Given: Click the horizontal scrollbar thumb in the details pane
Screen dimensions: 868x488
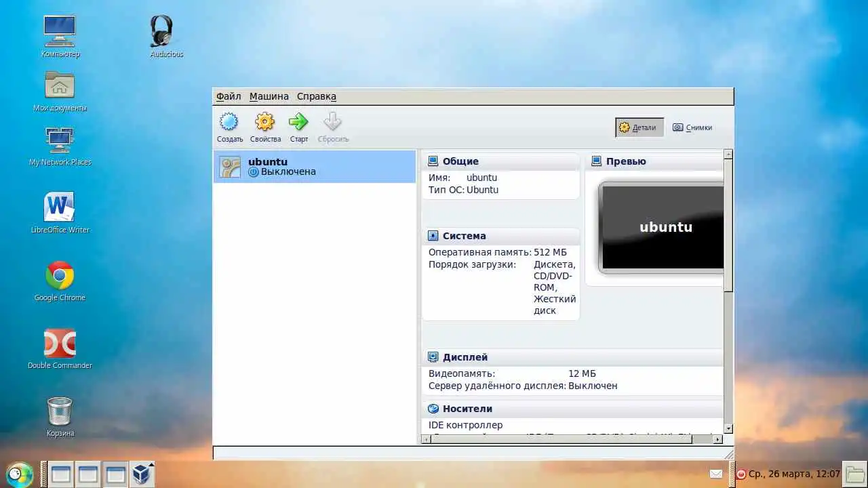Looking at the screenshot, I should click(561, 439).
